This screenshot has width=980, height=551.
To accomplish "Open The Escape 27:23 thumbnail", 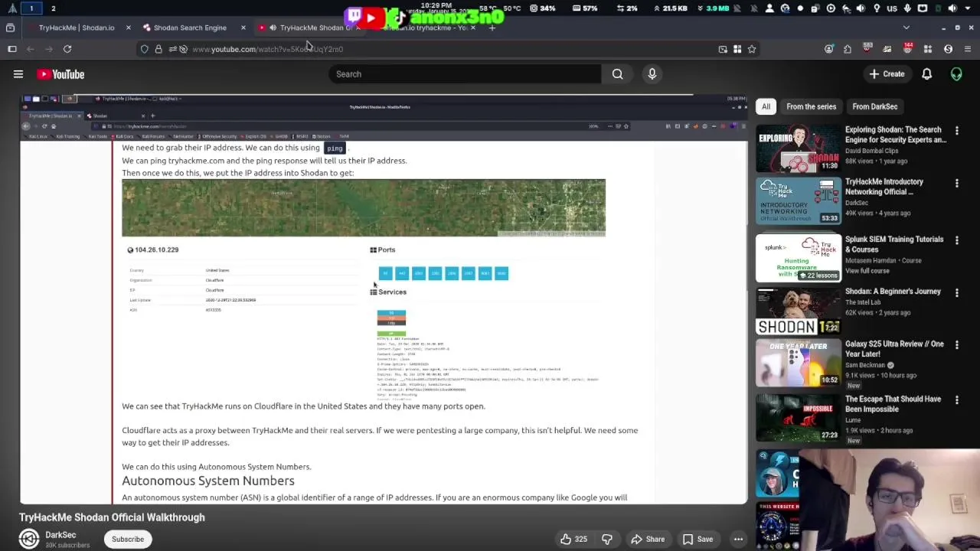I will 799,418.
